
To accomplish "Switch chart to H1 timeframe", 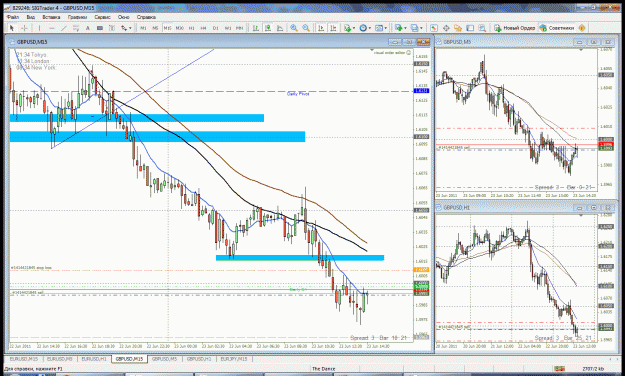I will [192, 28].
